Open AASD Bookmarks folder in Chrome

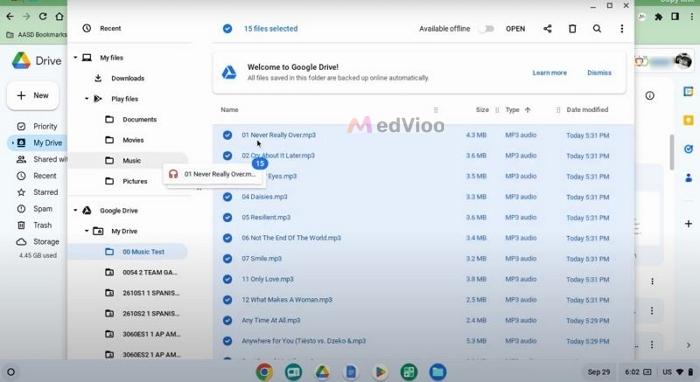click(x=36, y=34)
